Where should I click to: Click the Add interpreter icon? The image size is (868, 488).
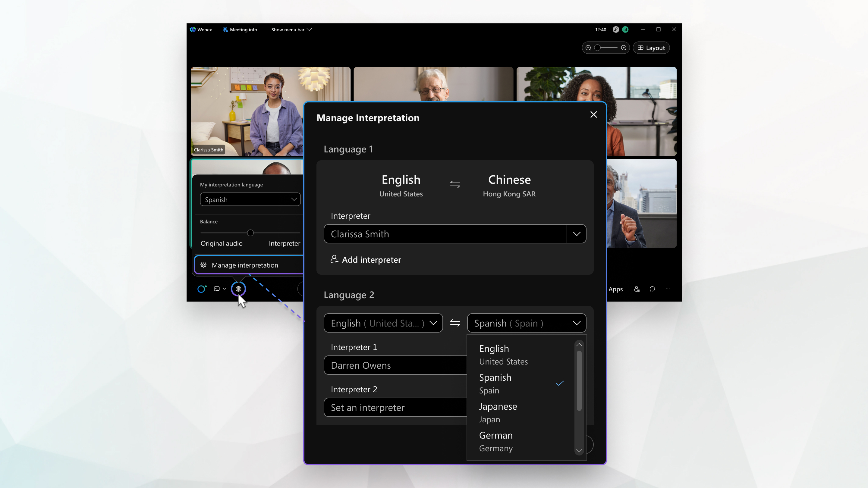(335, 259)
